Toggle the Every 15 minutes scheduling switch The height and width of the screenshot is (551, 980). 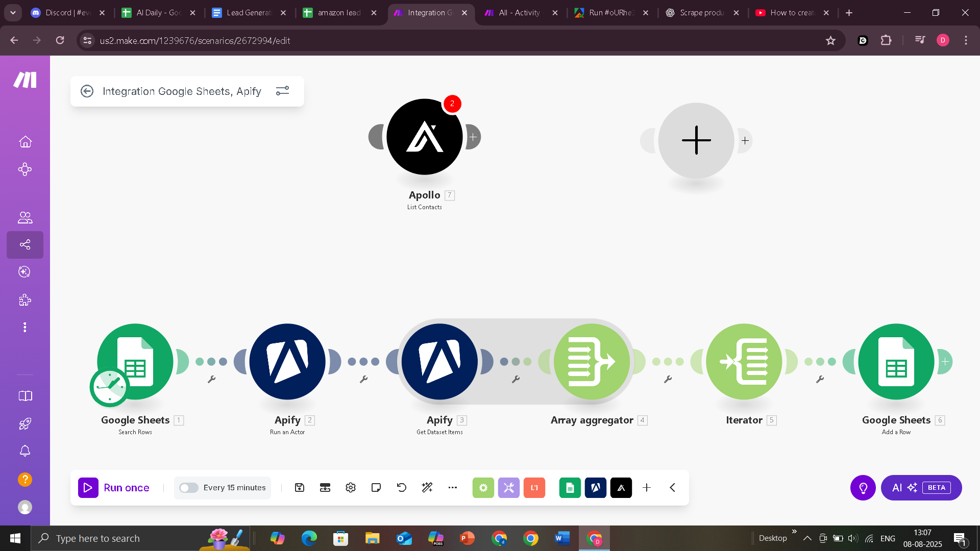tap(188, 488)
